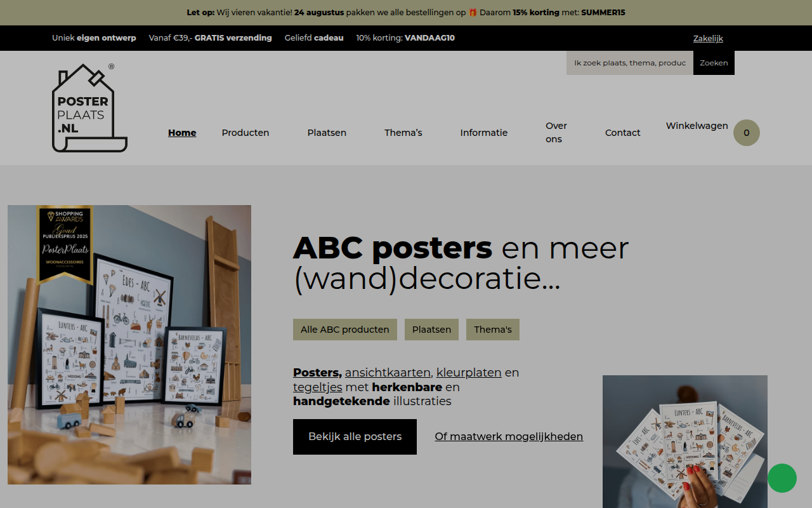The image size is (812, 508).
Task: Click the olive Plaatsen button under the heading
Action: tap(431, 330)
